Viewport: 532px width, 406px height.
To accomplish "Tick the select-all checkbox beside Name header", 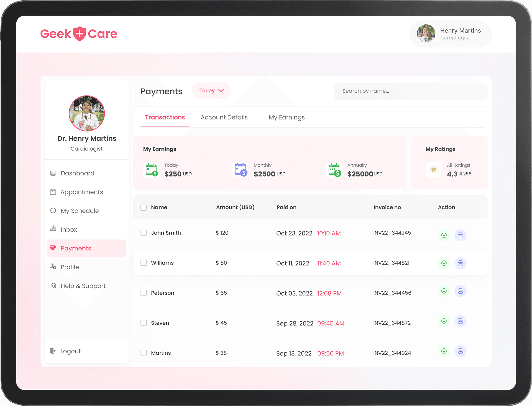I will [144, 208].
